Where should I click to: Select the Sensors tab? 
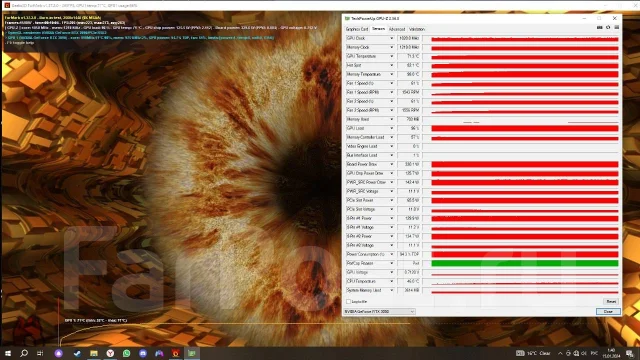(378, 29)
